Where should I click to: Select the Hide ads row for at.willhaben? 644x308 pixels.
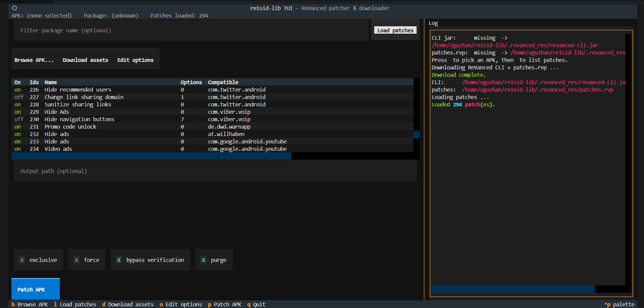(213, 134)
